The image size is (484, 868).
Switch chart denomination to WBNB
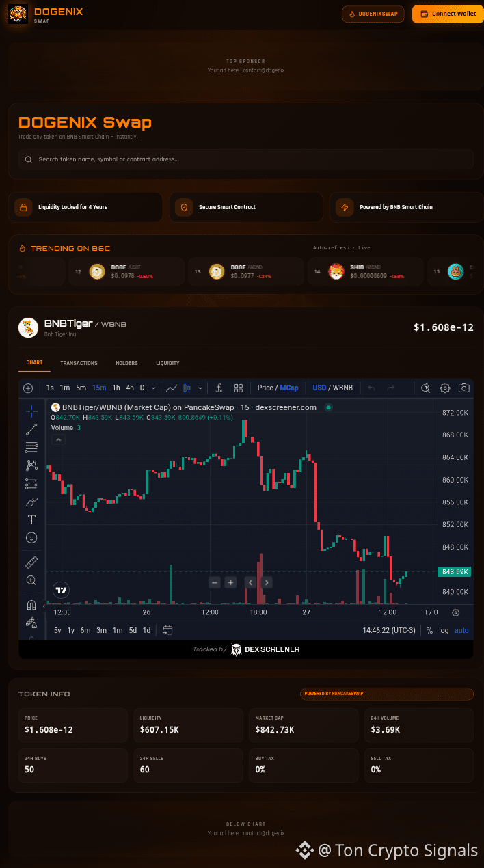click(343, 388)
